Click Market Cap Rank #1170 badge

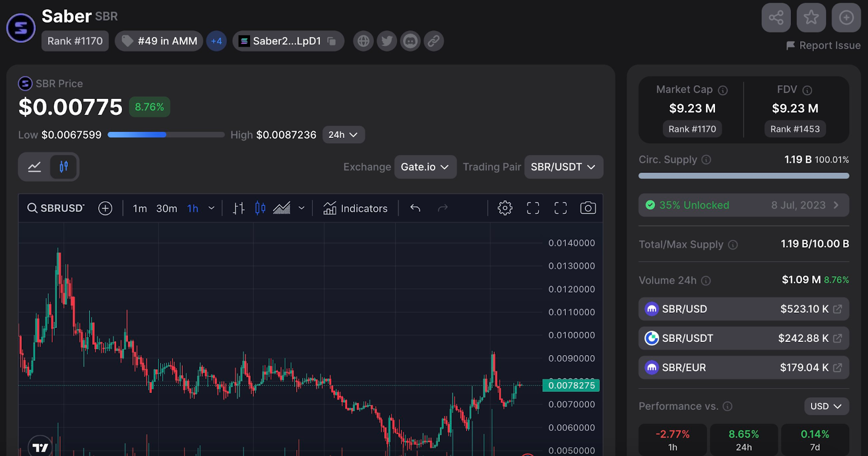click(x=692, y=129)
